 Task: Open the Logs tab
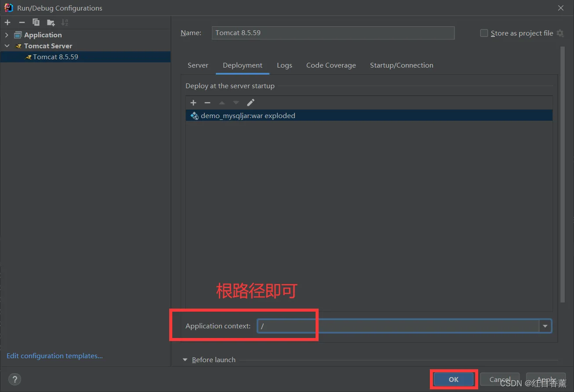(284, 65)
